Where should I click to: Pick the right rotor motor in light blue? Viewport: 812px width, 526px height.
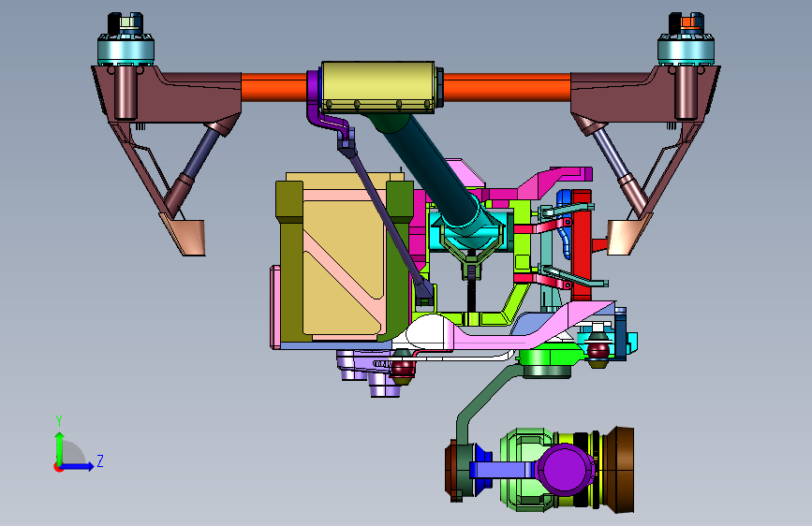(x=686, y=49)
